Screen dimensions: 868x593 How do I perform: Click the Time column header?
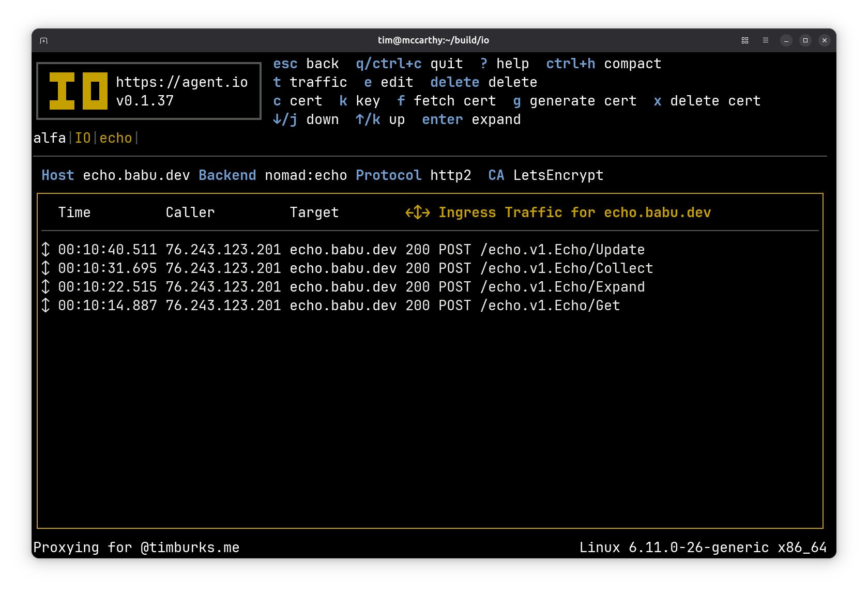pyautogui.click(x=74, y=212)
